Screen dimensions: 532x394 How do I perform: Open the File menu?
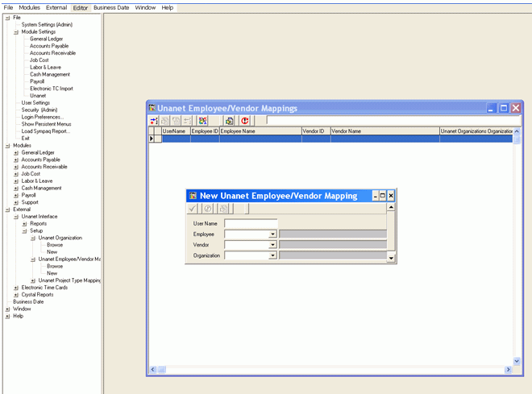point(8,7)
